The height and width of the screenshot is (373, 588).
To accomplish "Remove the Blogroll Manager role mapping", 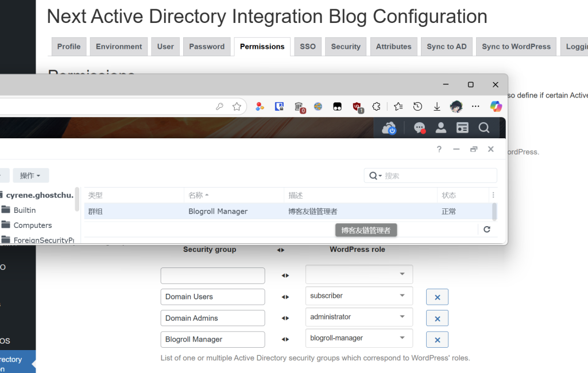I will [437, 340].
